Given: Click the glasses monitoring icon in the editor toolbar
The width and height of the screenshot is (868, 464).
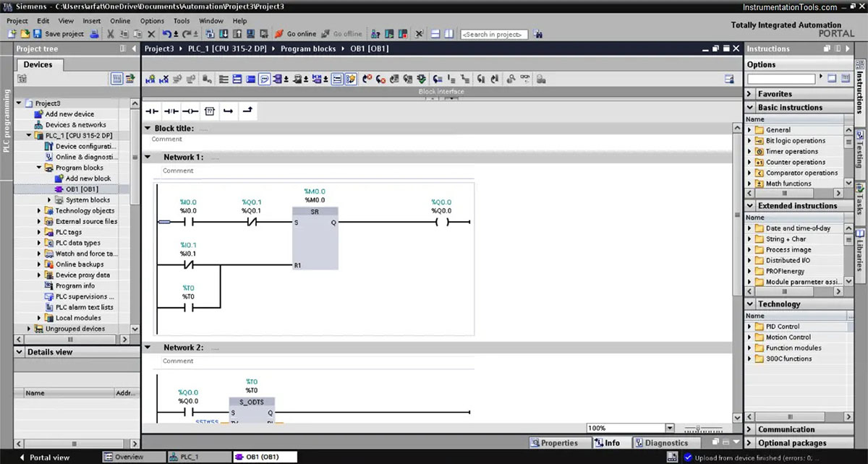Looking at the screenshot, I should click(525, 80).
